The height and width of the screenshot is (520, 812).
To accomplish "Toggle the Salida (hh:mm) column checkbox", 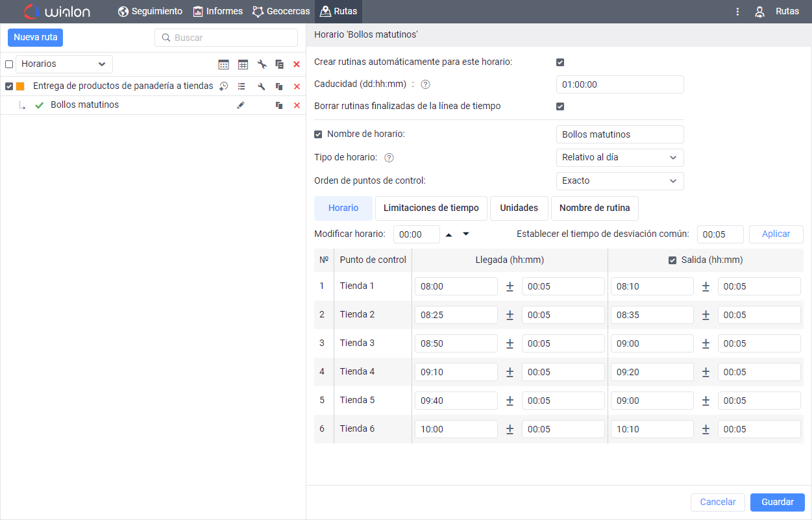I will point(672,260).
